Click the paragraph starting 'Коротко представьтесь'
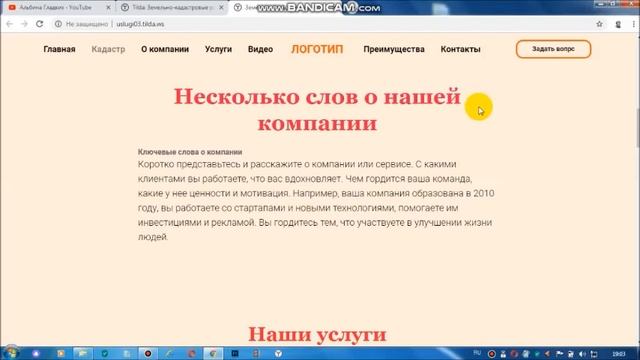The height and width of the screenshot is (360, 640). [x=316, y=200]
